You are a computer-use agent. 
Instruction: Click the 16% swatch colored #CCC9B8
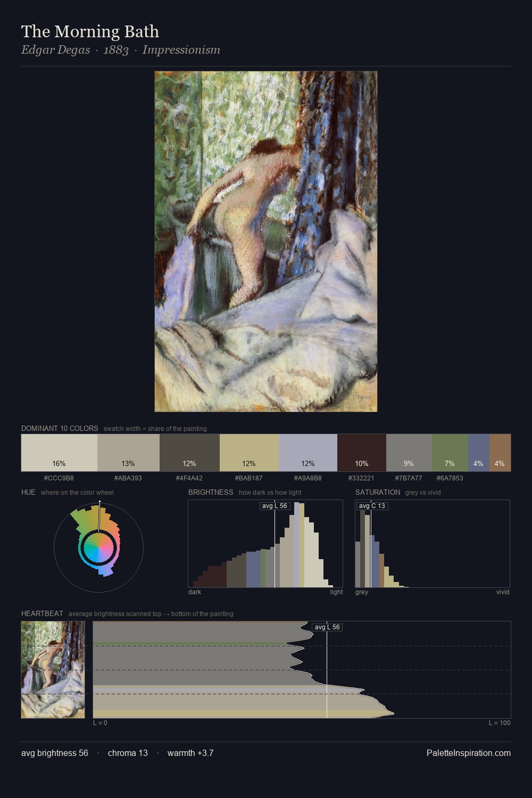pos(59,453)
